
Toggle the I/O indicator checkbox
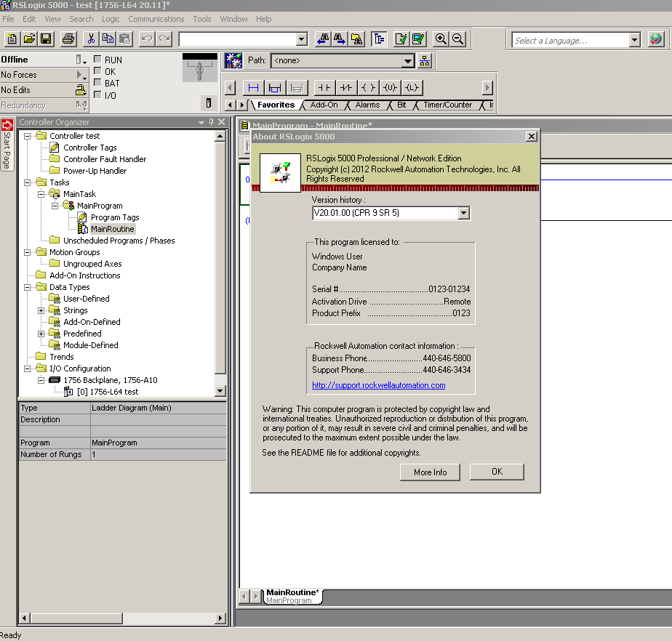coord(97,94)
